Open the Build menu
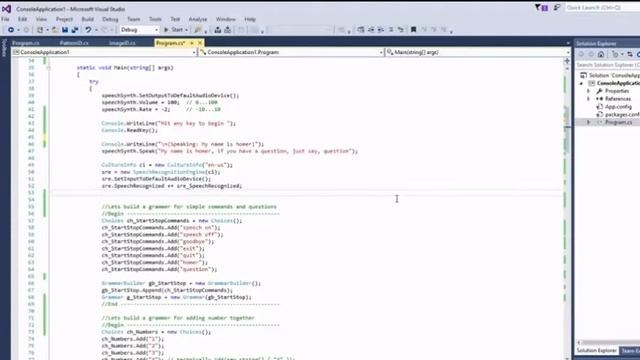 click(87, 19)
